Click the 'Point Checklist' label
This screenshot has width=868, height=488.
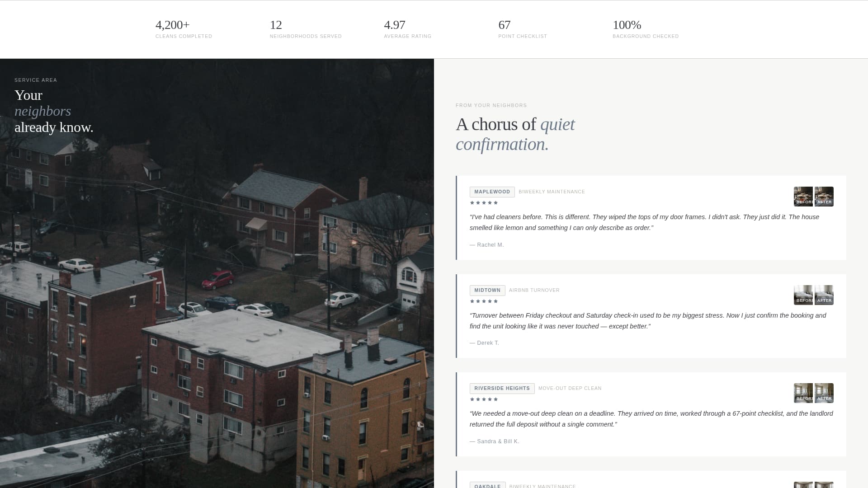pos(523,36)
